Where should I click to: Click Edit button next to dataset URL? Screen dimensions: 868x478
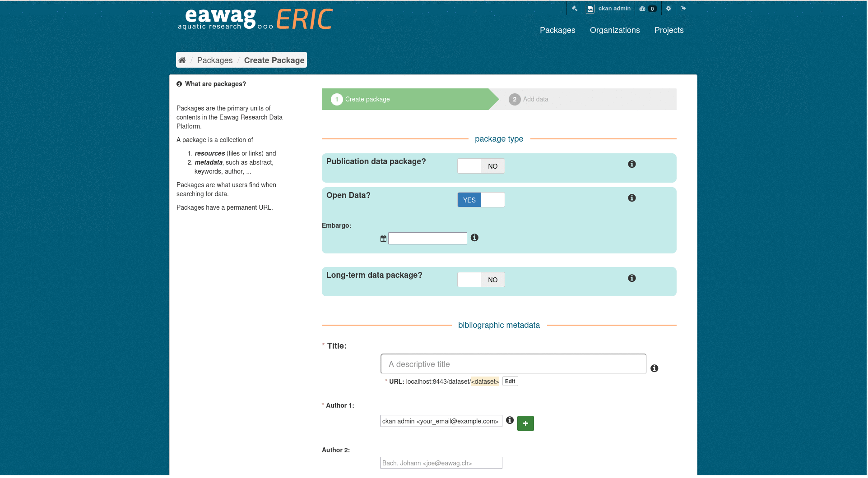pyautogui.click(x=510, y=381)
